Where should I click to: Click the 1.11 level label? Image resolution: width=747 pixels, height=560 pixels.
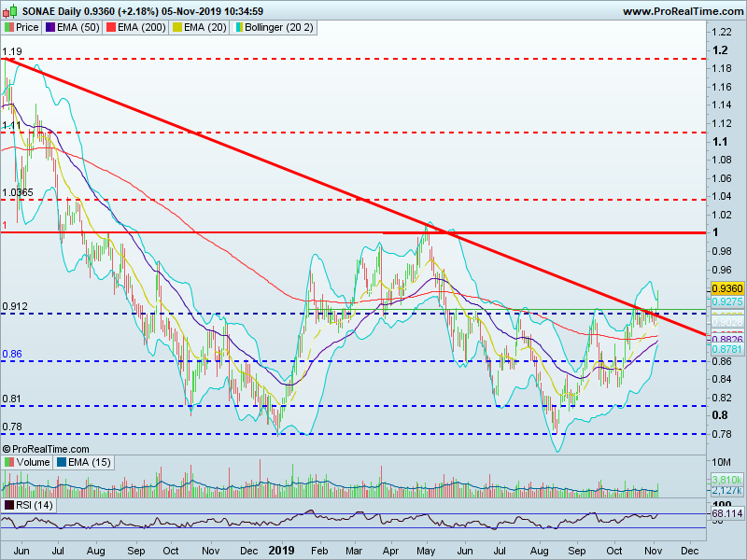point(11,125)
